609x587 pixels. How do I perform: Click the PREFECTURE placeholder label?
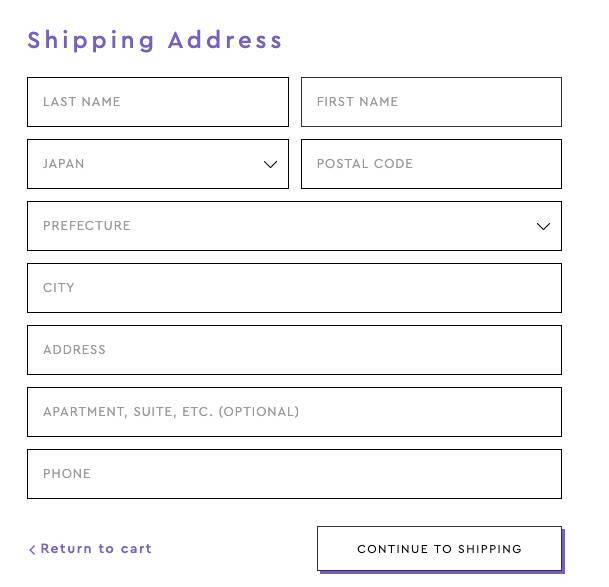(x=87, y=226)
